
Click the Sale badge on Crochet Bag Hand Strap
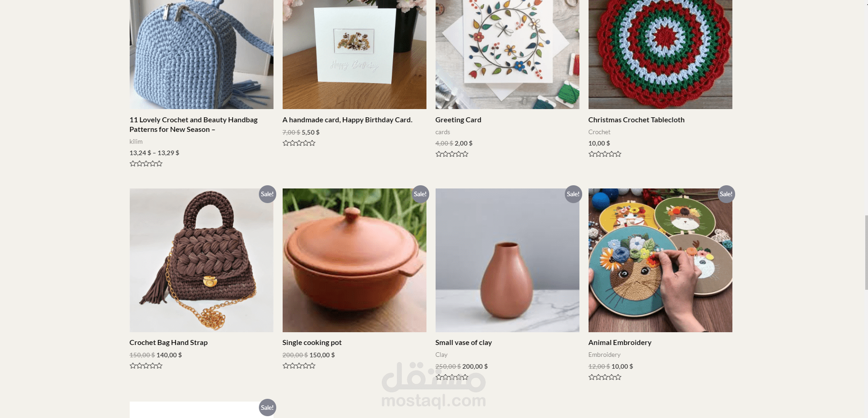tap(267, 194)
